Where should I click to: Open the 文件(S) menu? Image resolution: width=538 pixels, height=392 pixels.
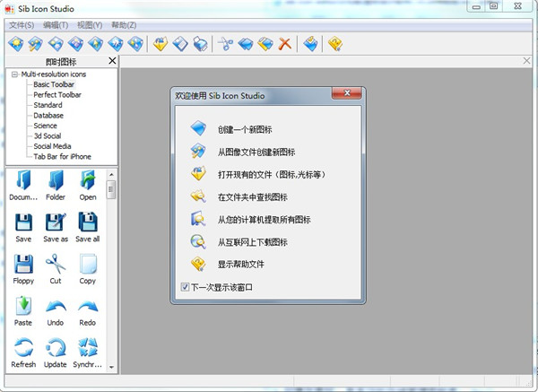click(22, 25)
